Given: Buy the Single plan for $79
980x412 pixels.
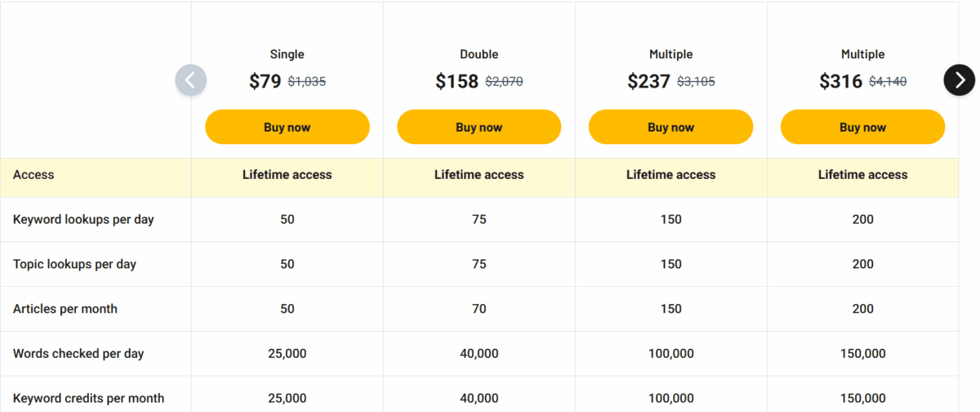Looking at the screenshot, I should [x=287, y=127].
